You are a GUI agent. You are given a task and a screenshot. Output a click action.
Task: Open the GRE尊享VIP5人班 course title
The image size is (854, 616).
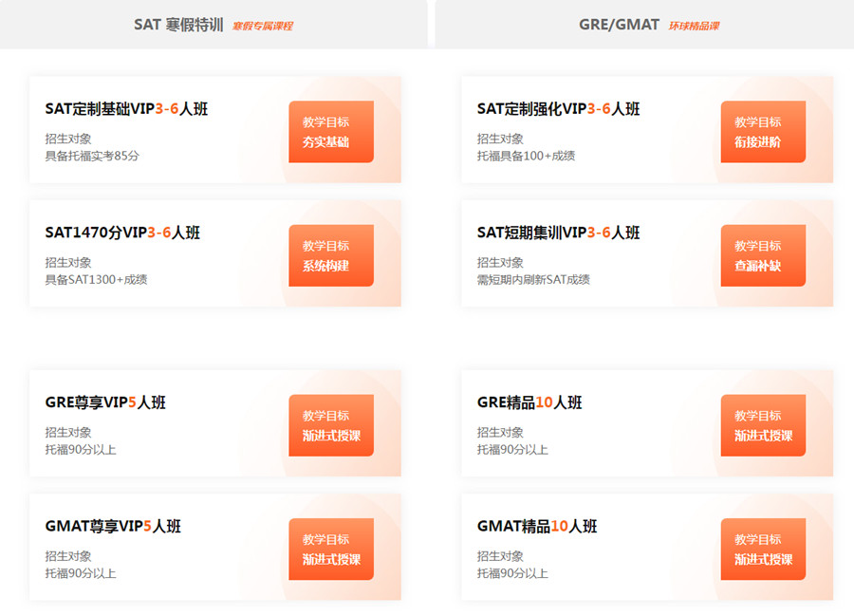click(105, 402)
